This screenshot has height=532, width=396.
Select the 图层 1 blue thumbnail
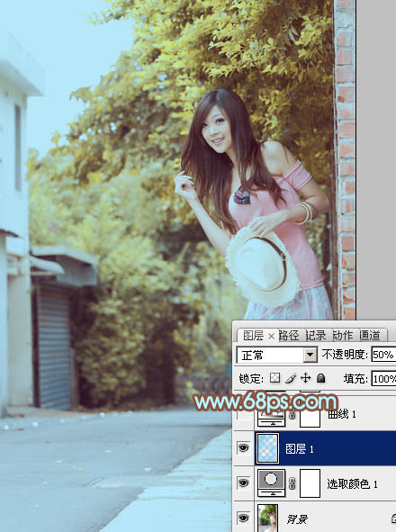[x=268, y=448]
